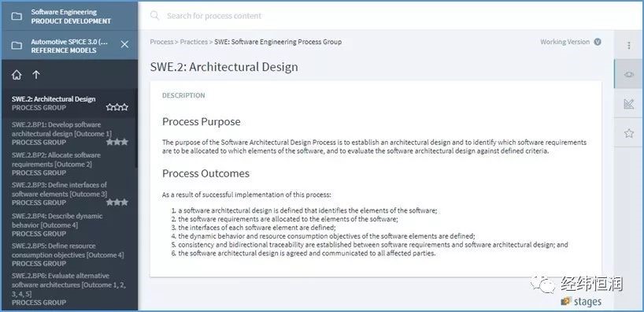Open the Software Engineering folder icon
This screenshot has height=312, width=644.
(x=17, y=17)
